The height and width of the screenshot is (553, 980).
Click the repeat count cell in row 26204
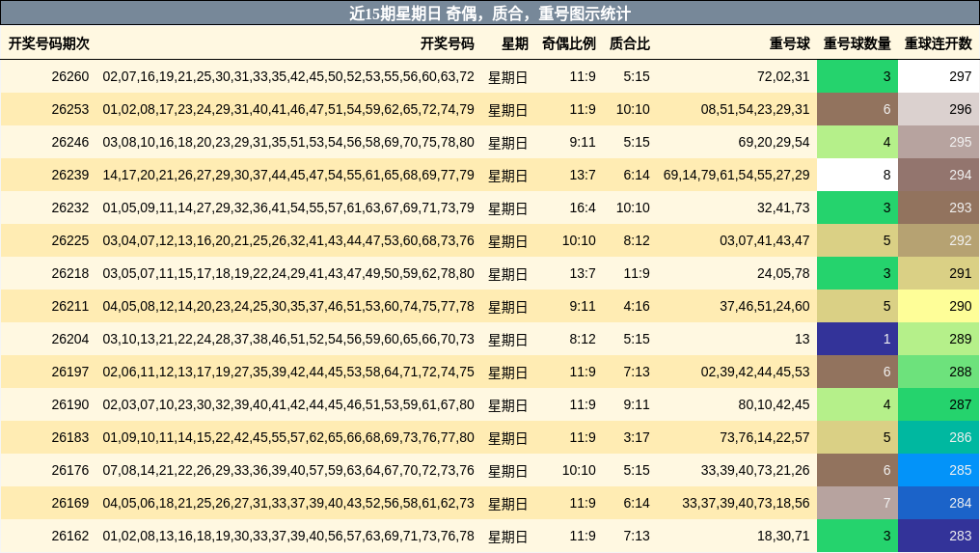pyautogui.click(x=857, y=339)
